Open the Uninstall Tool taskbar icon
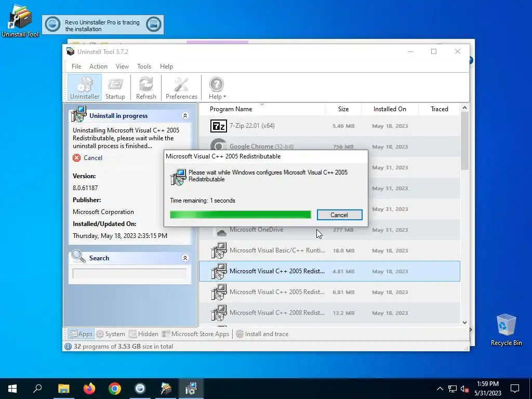Screen dimensions: 532x399 click(166, 389)
